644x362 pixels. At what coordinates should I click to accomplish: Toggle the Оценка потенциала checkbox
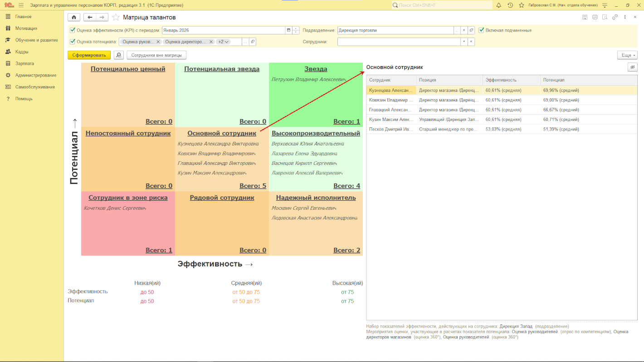pyautogui.click(x=73, y=42)
